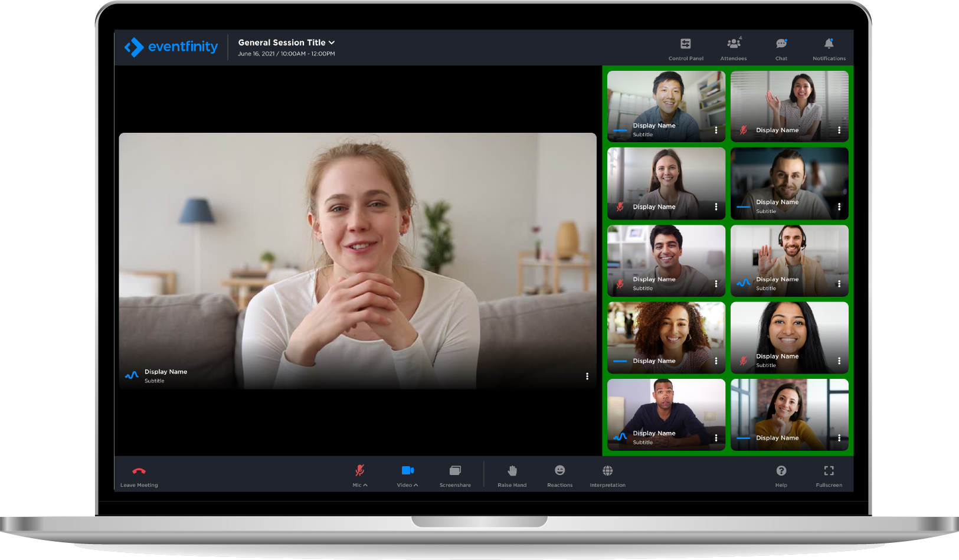Toggle the Mic mute button
959x560 pixels.
[x=359, y=470]
